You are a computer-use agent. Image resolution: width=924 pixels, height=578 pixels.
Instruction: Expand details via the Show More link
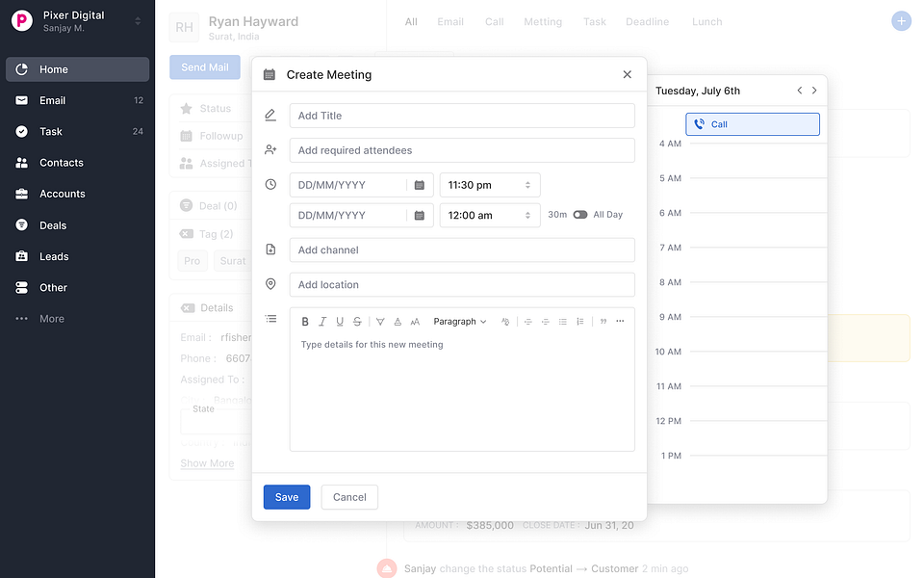pos(206,463)
